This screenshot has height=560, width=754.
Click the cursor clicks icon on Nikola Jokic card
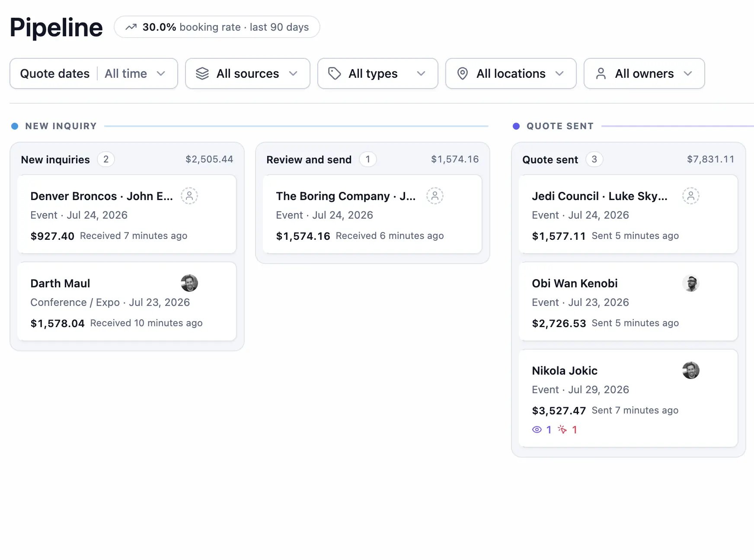[562, 430]
